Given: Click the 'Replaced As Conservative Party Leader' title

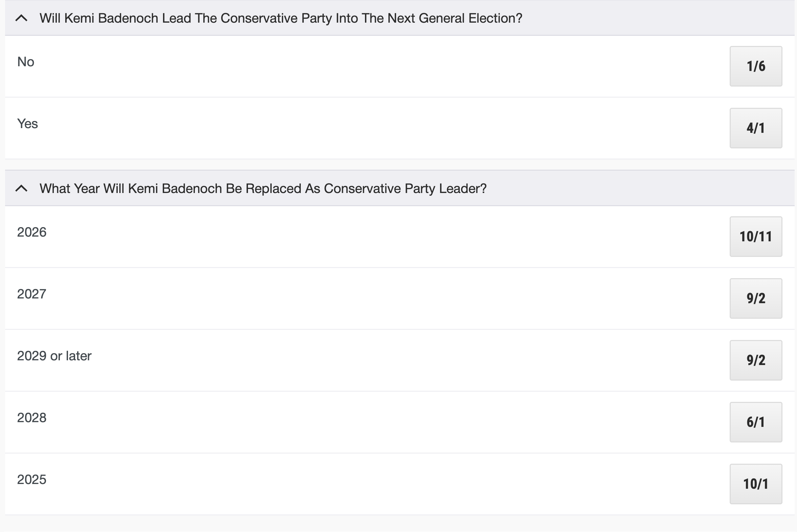Looking at the screenshot, I should (263, 189).
